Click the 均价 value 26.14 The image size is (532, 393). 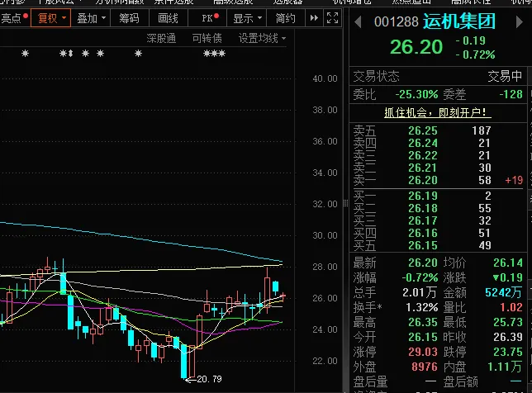pyautogui.click(x=507, y=263)
